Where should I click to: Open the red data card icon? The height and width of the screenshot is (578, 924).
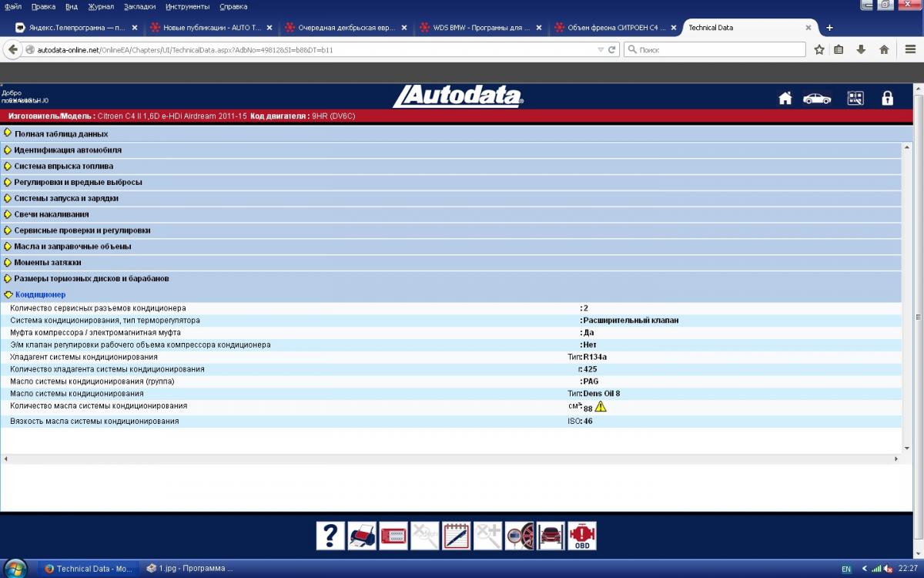coord(393,536)
